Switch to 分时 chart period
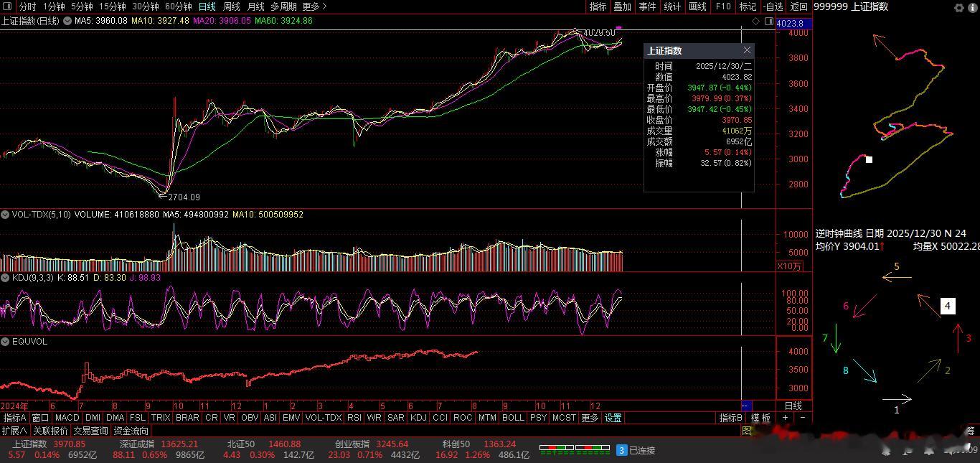Viewport: 980px width, 463px height. click(x=28, y=6)
